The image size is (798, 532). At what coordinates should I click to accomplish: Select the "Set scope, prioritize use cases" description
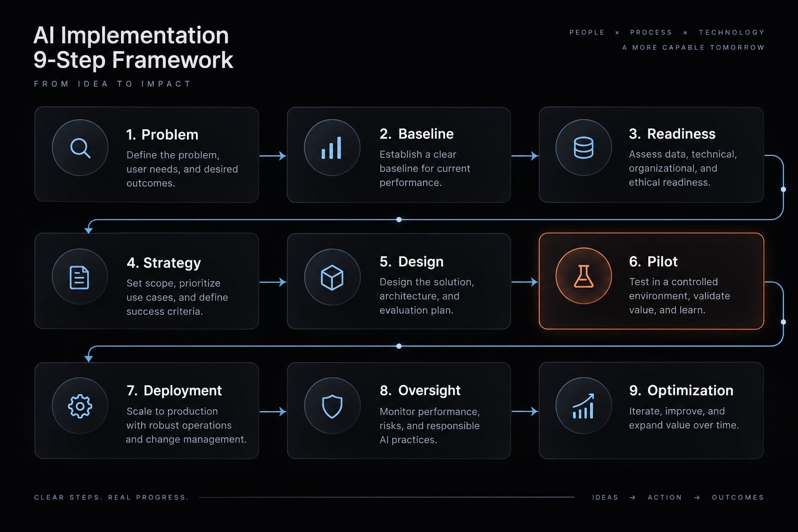pos(177,297)
